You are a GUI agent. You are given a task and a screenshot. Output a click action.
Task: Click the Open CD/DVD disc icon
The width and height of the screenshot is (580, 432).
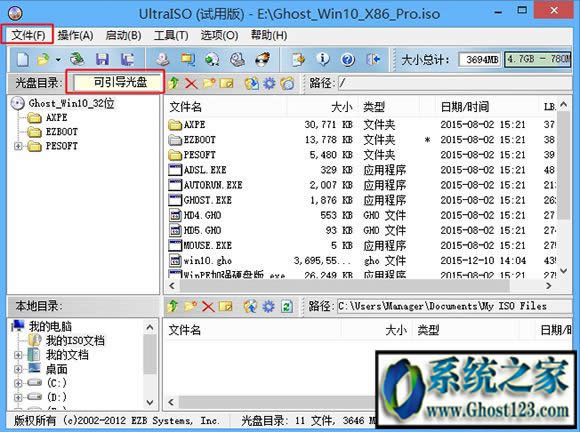tap(77, 59)
